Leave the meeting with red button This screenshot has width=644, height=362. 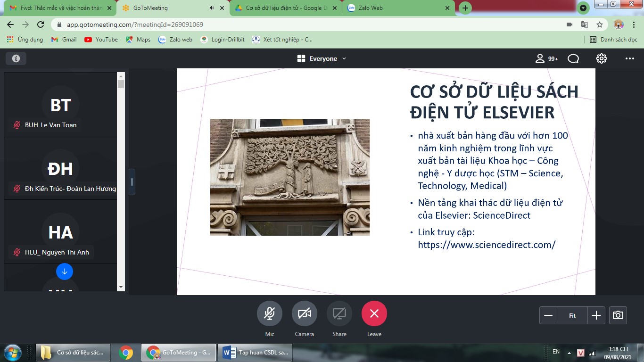coord(374,313)
